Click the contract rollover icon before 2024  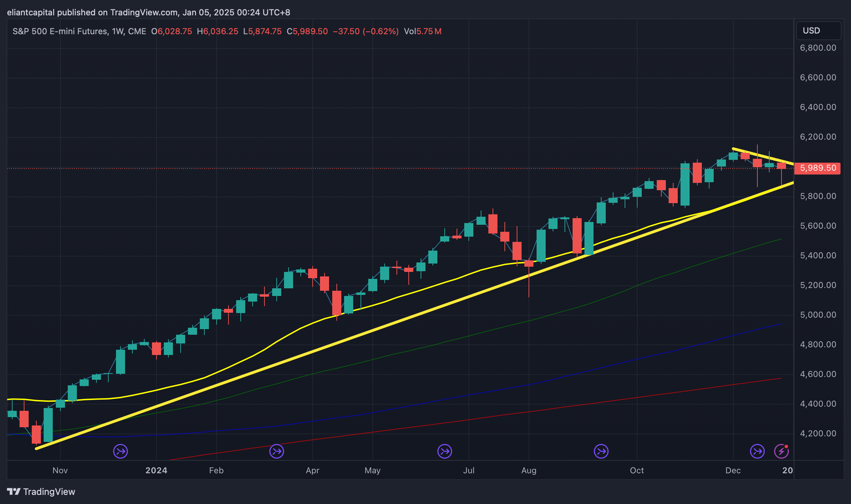121,451
